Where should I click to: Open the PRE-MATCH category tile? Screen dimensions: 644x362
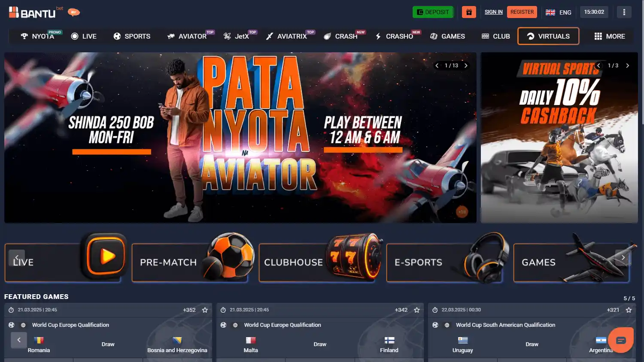click(190, 262)
